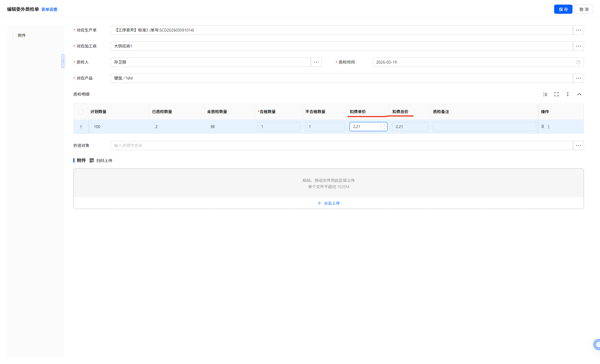Open the 质检人 selector ellipsis button
The width and height of the screenshot is (600, 364).
tap(316, 62)
